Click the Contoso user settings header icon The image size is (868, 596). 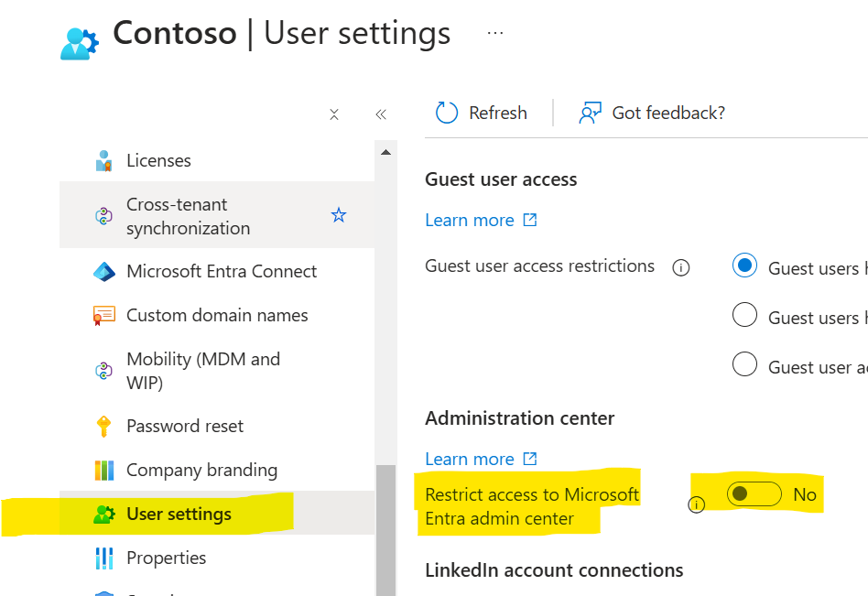coord(79,43)
